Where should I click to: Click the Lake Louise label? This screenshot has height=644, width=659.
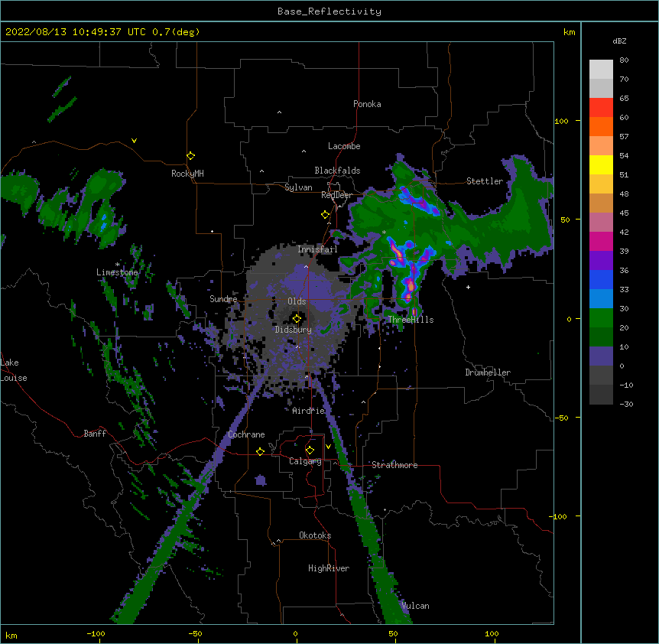(x=14, y=370)
